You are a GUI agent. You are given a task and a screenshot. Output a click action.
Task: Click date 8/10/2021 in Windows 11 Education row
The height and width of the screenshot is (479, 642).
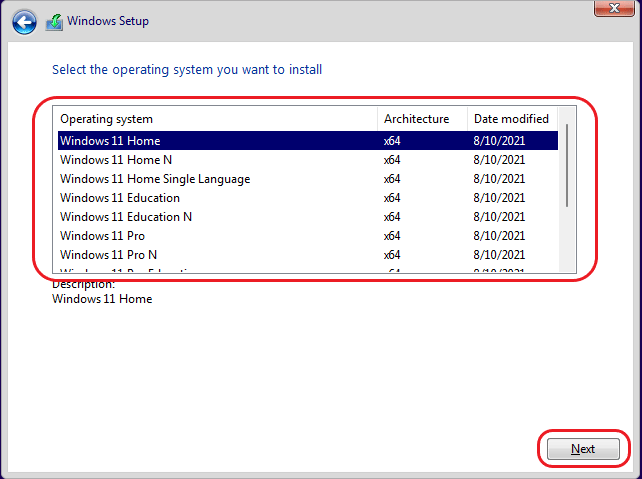(x=499, y=198)
